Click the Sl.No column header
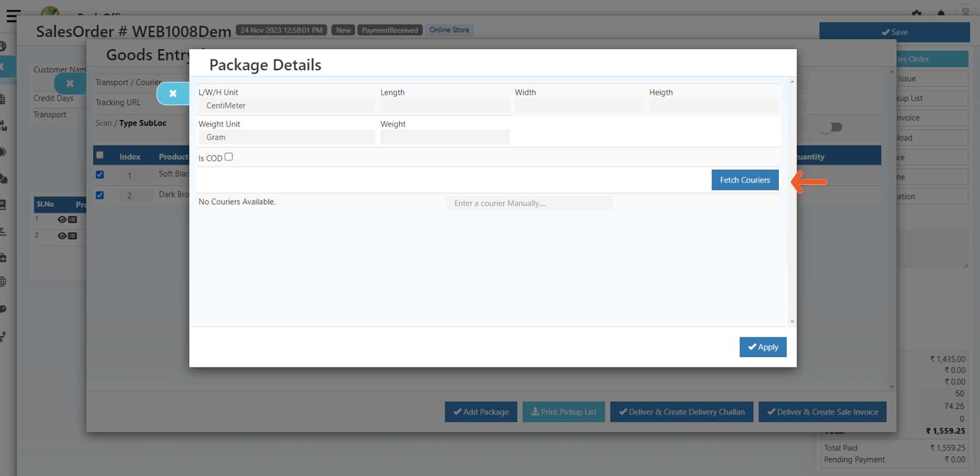The height and width of the screenshot is (476, 980). coord(45,204)
